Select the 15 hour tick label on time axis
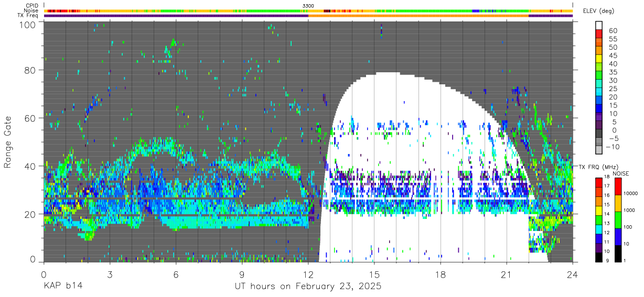Screen dimensions: 644x297 [x=374, y=274]
